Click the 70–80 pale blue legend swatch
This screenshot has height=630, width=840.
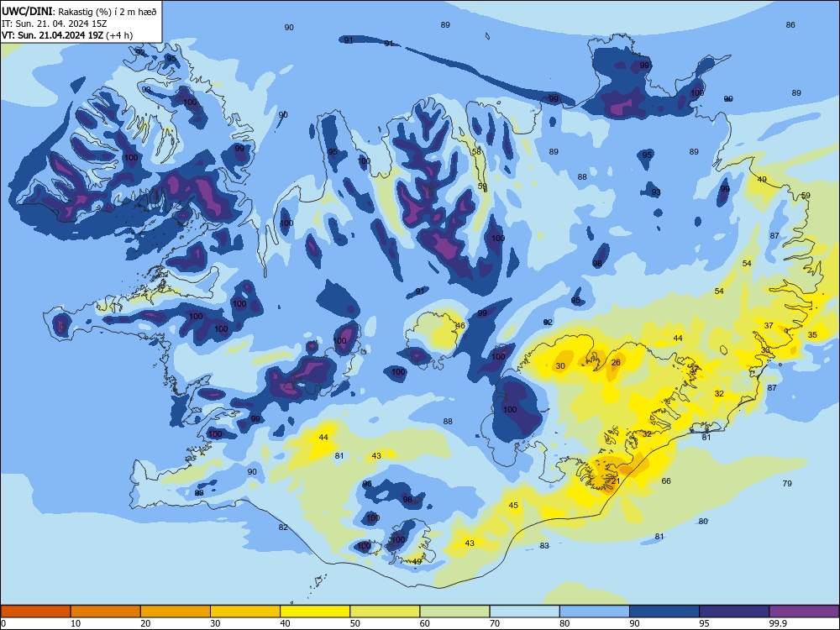(524, 612)
